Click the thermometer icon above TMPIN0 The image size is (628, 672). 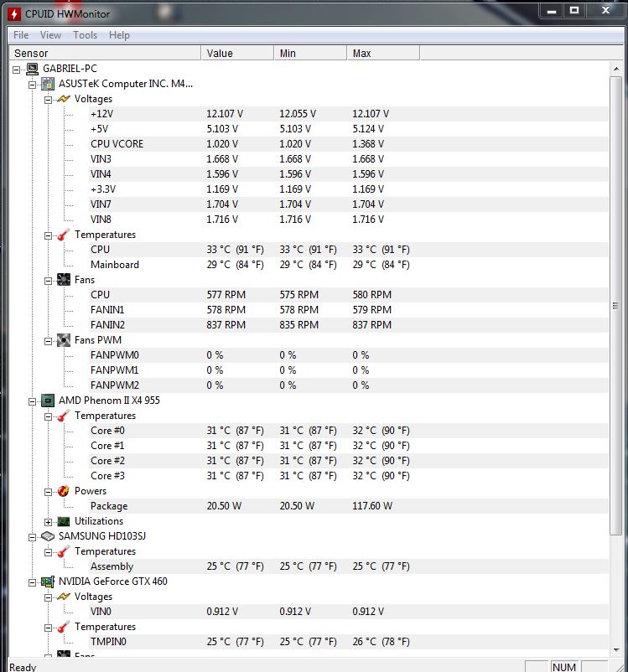[x=64, y=627]
